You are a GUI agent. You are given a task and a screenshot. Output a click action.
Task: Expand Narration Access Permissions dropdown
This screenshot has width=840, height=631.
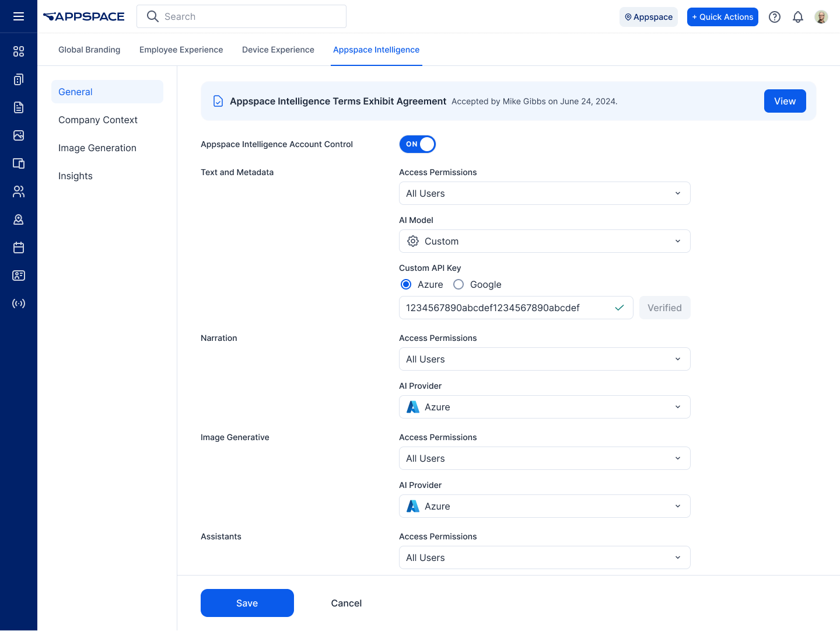pos(545,359)
